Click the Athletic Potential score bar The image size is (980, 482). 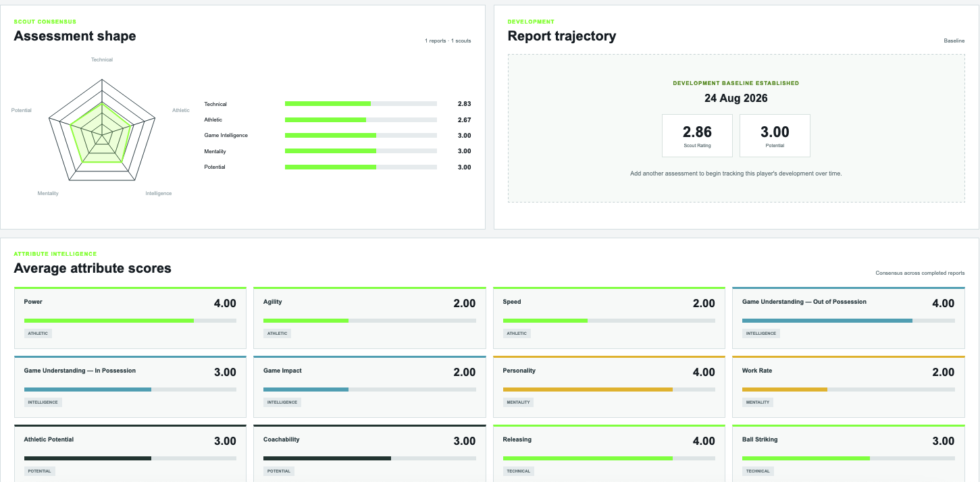tap(130, 458)
